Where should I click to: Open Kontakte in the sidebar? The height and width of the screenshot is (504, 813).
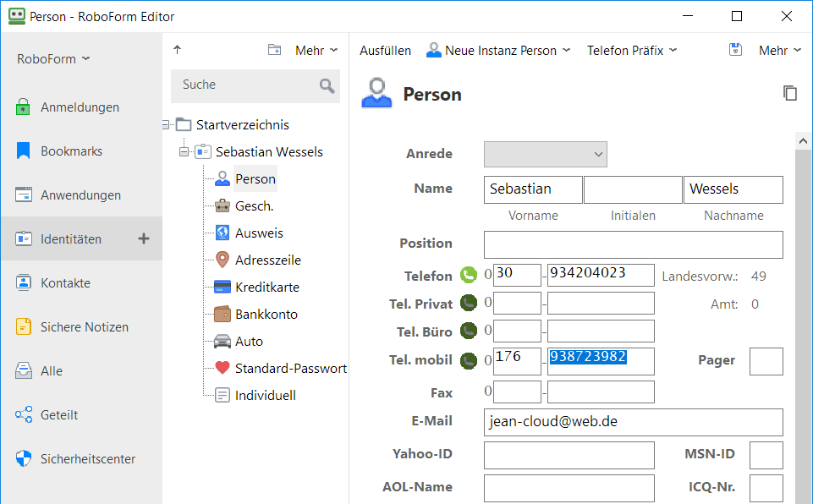[81, 283]
